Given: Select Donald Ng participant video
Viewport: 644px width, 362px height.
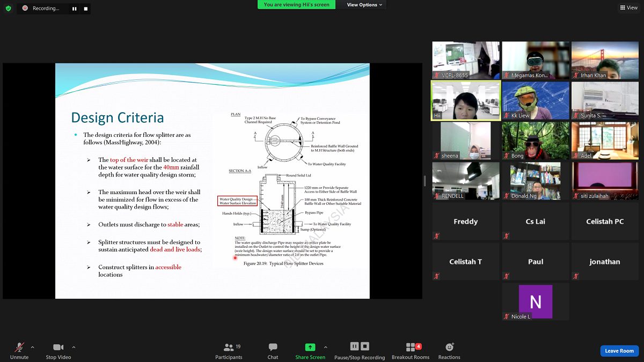Looking at the screenshot, I should [536, 181].
